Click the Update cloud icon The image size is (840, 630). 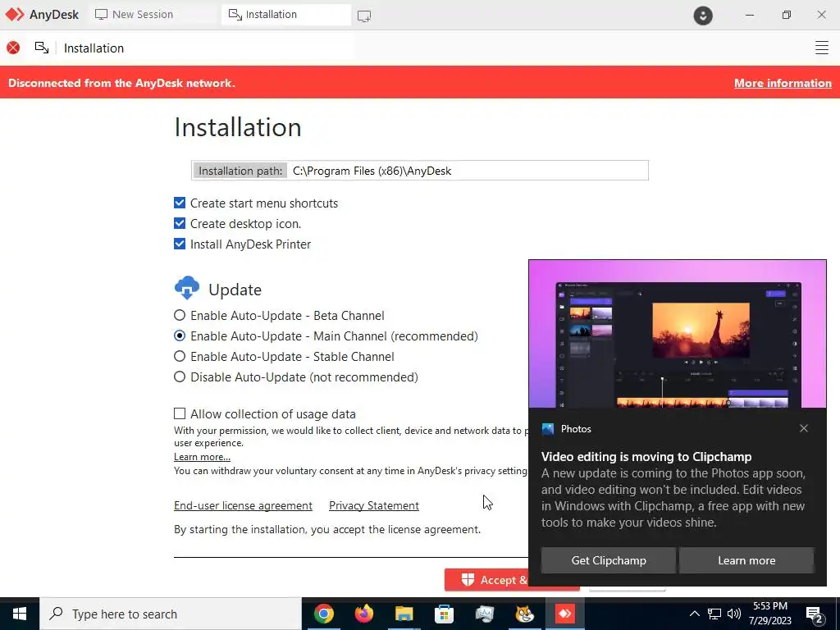(x=187, y=288)
